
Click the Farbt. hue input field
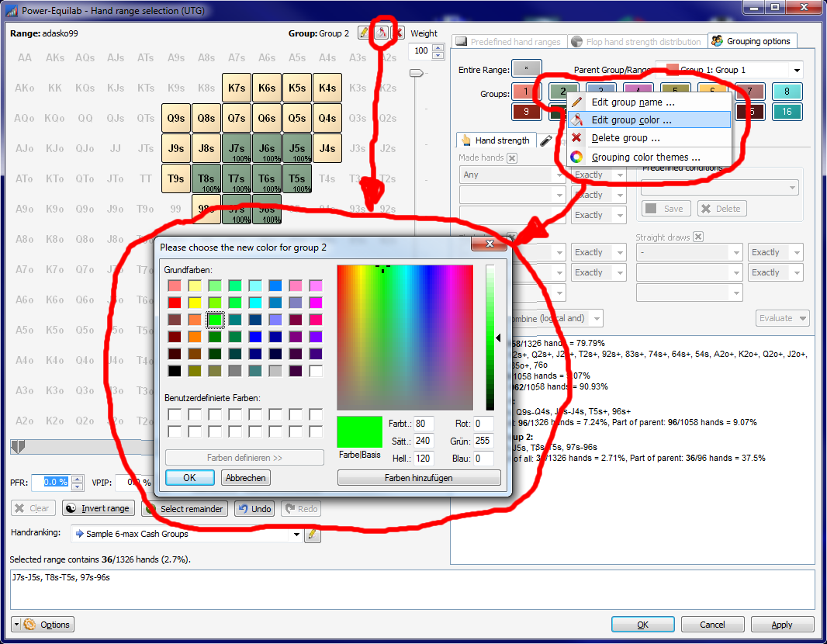[424, 424]
